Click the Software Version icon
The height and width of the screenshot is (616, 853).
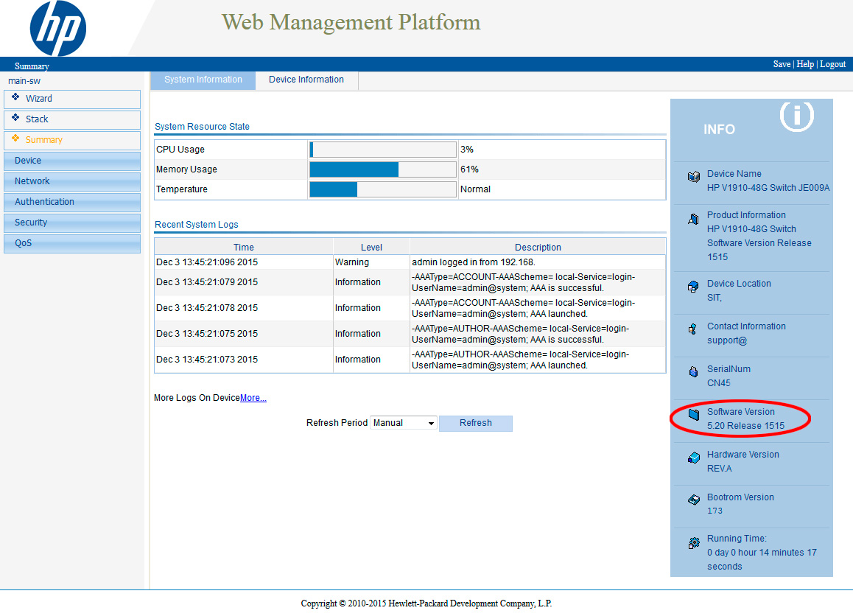694,415
